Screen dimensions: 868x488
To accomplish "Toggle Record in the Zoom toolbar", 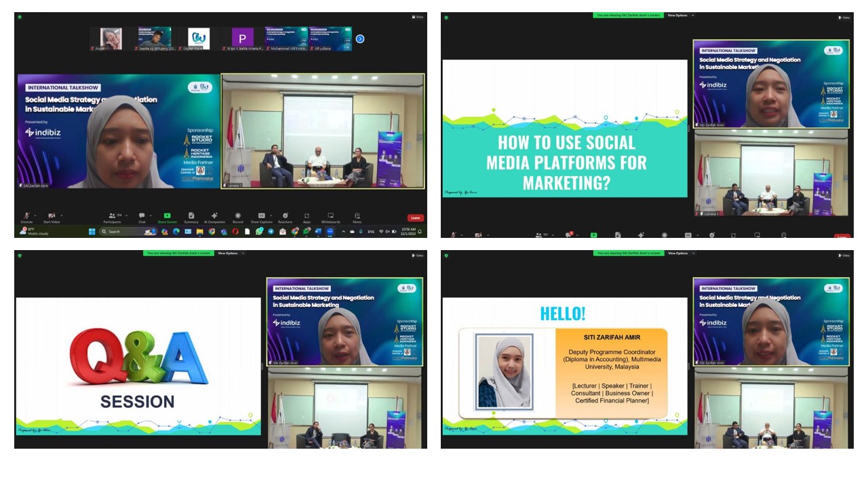I will tap(238, 218).
